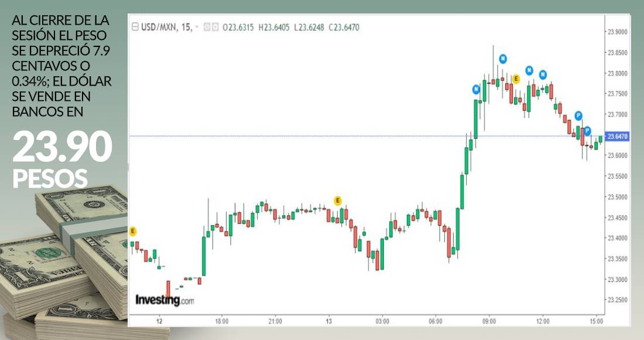This screenshot has height=340, width=644.
Task: Open the upper blue P marker
Action: click(x=578, y=115)
